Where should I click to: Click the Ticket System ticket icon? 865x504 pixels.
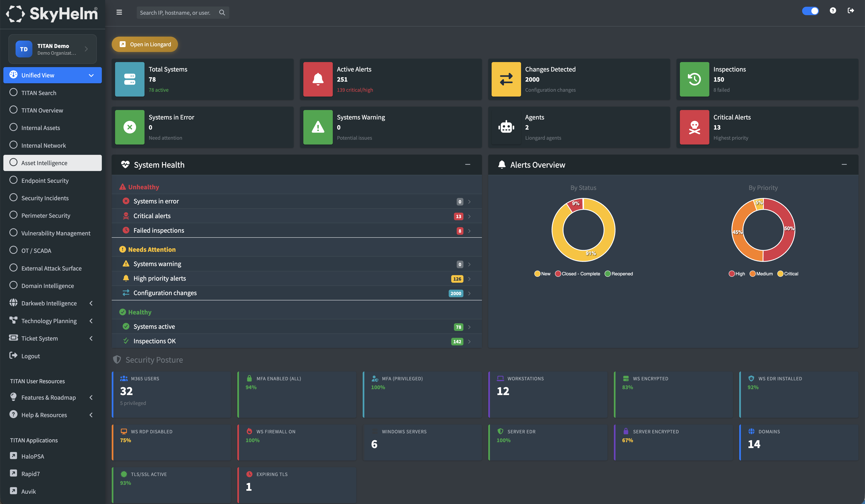[13, 337]
